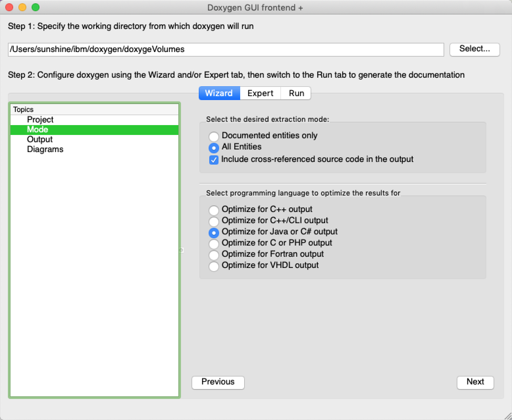Click the 'Step 1: Specify the working directory' text
Viewport: 512px width, 420px height.
click(131, 26)
